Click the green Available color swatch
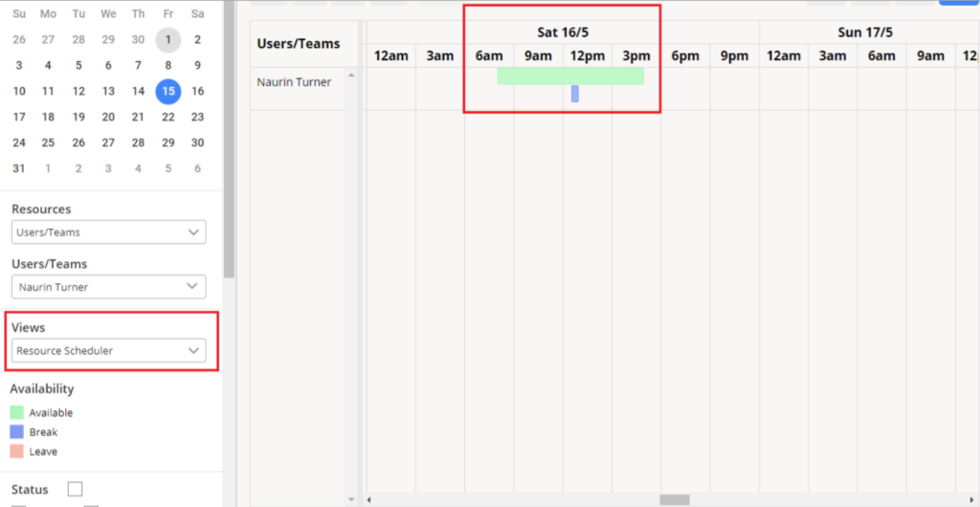 tap(18, 413)
